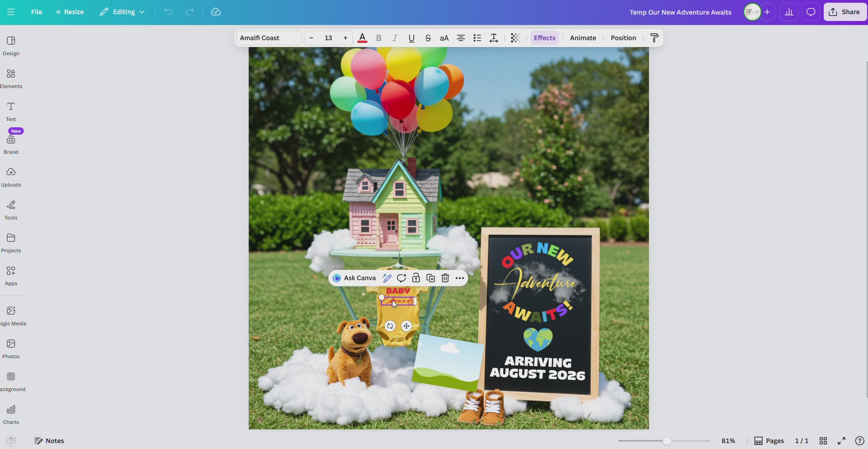
Task: Open the Effects tab
Action: tap(544, 38)
